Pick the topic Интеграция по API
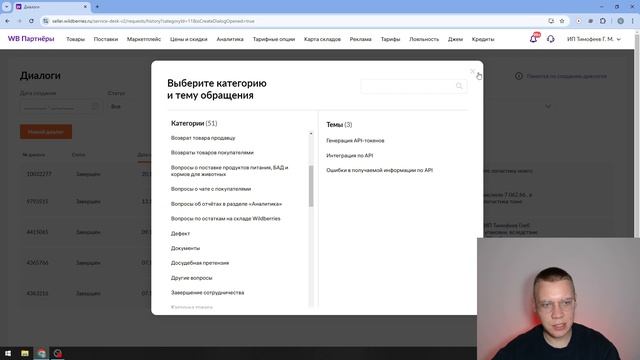This screenshot has width=640, height=360. 349,156
